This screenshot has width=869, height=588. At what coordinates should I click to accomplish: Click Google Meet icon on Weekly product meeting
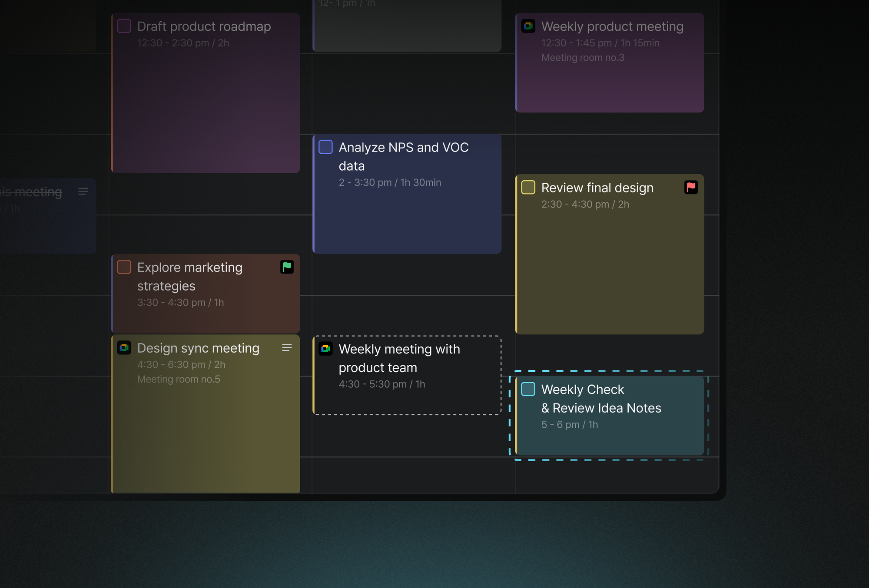pos(528,26)
